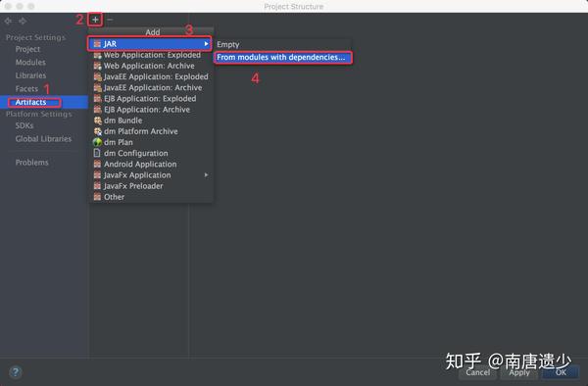
Task: Click the Cancel button
Action: tap(478, 372)
